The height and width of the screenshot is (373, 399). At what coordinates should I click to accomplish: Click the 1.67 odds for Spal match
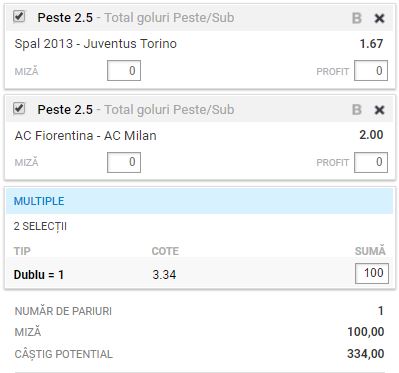pos(371,44)
